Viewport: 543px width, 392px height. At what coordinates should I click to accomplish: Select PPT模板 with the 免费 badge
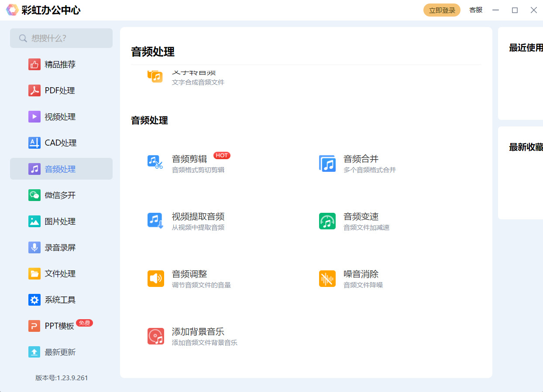60,326
